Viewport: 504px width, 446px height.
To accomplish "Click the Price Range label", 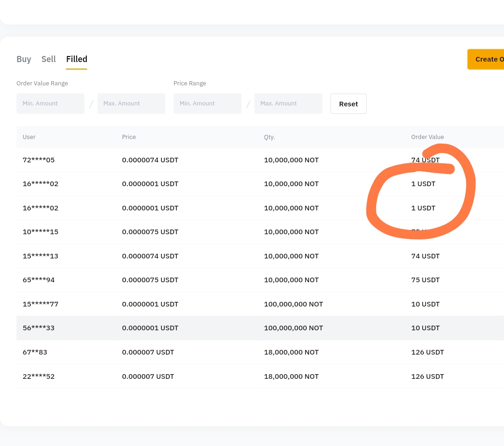I will point(189,83).
